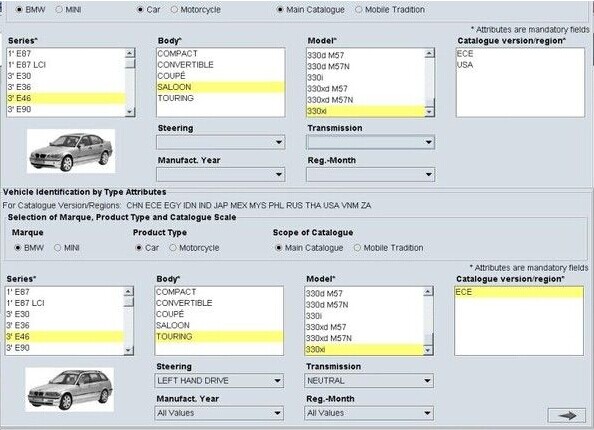Open upper empty Manufact. Year dropdown

[x=220, y=175]
